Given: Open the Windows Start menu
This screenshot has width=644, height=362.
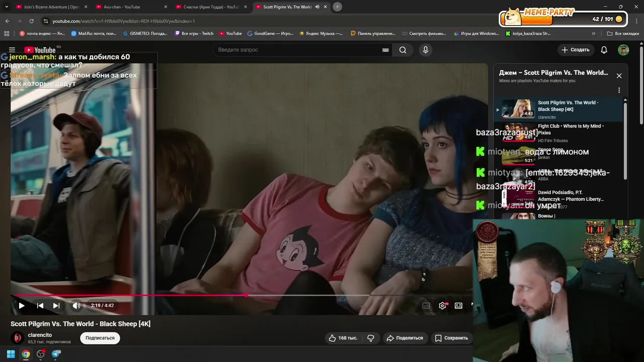Looking at the screenshot, I should click(11, 354).
